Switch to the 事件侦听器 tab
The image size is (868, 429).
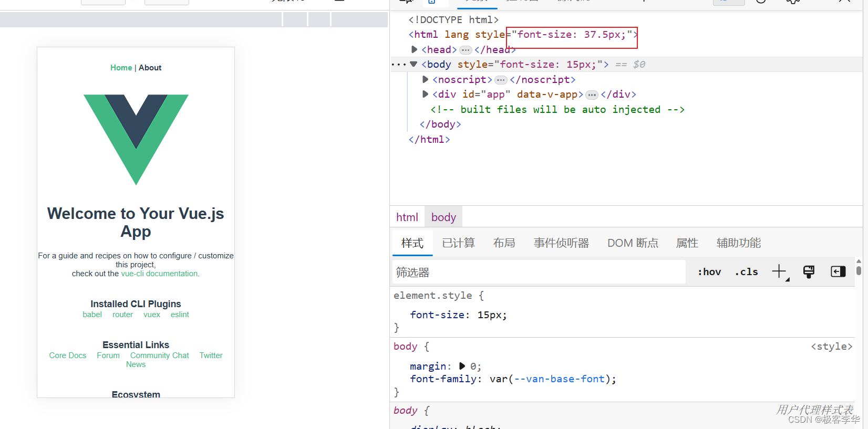tap(561, 243)
